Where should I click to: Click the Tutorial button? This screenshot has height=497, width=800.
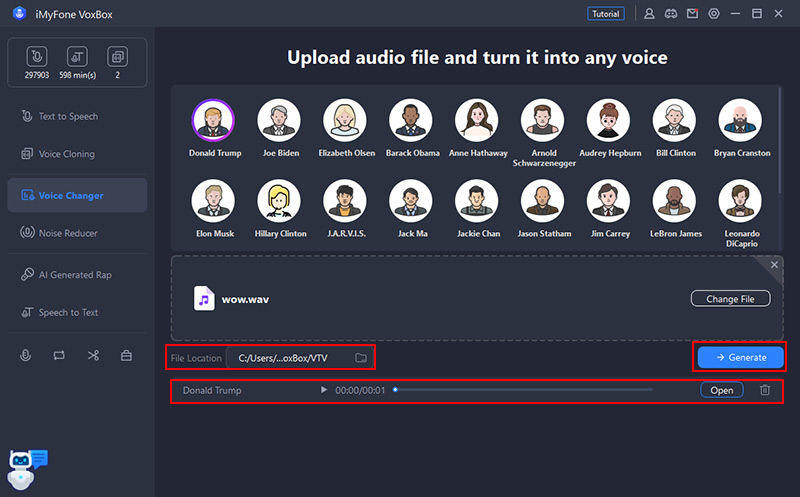pyautogui.click(x=606, y=14)
